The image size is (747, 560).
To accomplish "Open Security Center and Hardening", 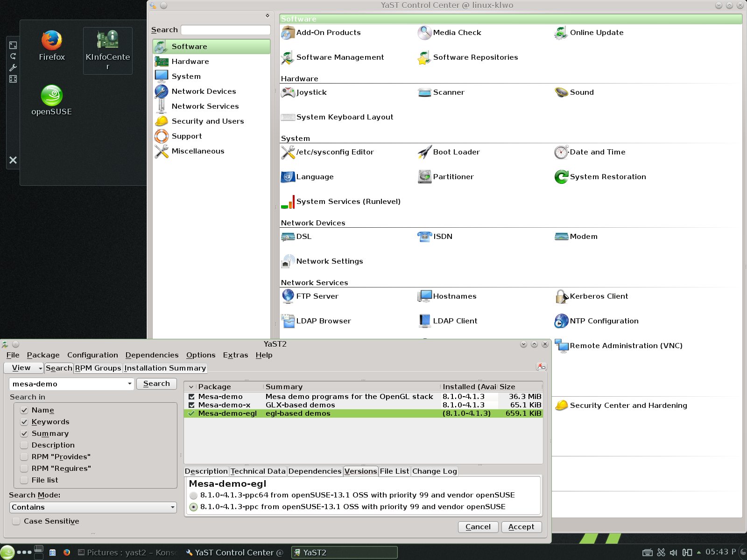I will click(x=562, y=406).
